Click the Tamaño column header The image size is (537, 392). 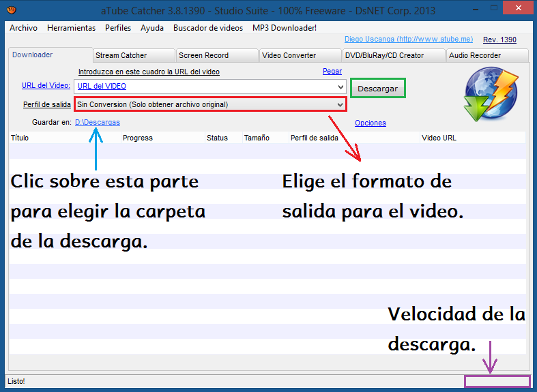point(265,138)
